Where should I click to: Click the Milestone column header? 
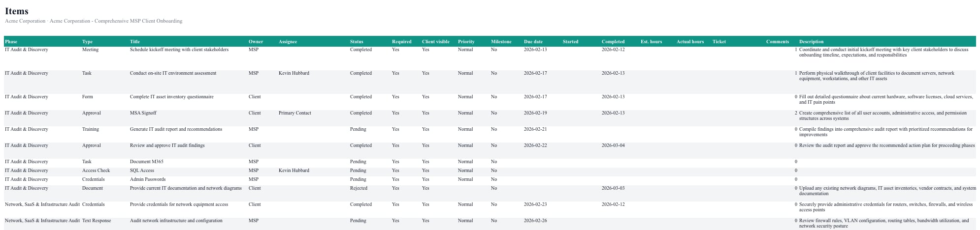(x=501, y=42)
